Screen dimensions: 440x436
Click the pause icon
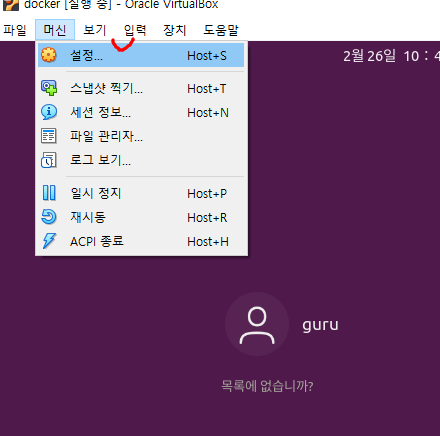coord(49,193)
